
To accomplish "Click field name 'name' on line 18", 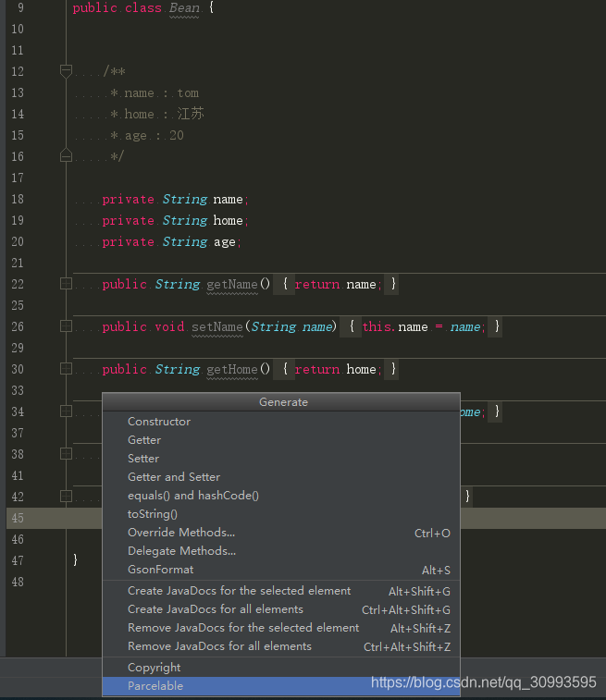I will pyautogui.click(x=228, y=200).
